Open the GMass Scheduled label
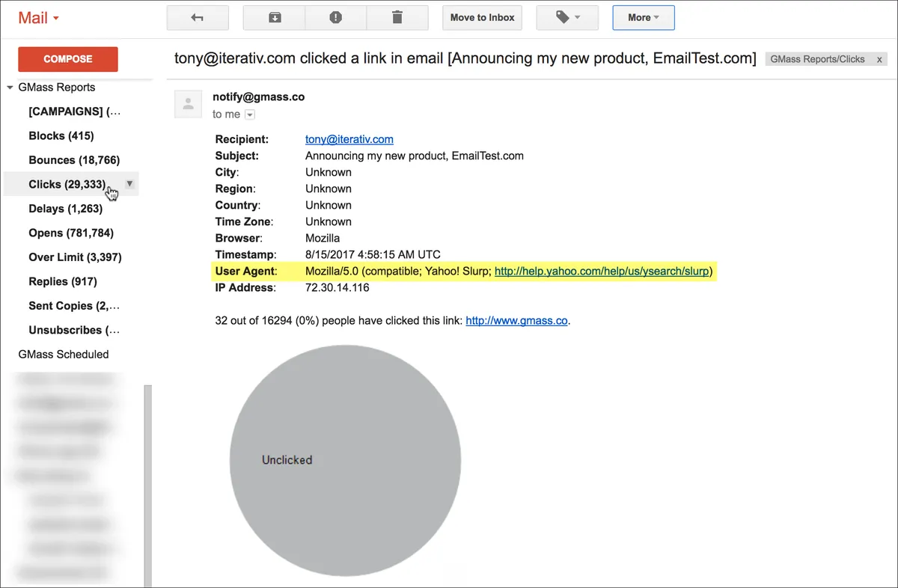This screenshot has width=898, height=588. (x=64, y=354)
